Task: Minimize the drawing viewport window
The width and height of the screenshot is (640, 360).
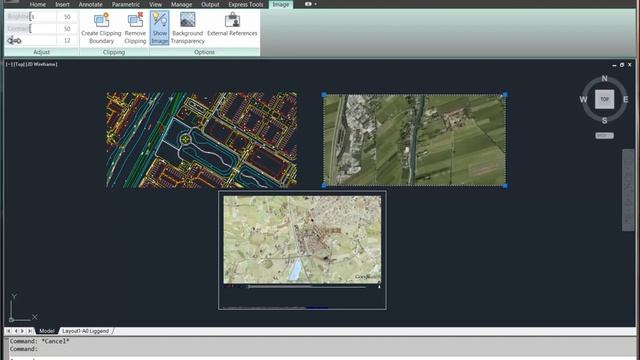Action: pyautogui.click(x=614, y=65)
